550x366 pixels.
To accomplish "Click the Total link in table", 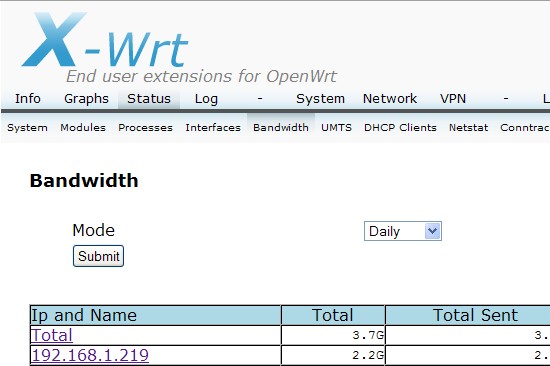I will coord(52,335).
